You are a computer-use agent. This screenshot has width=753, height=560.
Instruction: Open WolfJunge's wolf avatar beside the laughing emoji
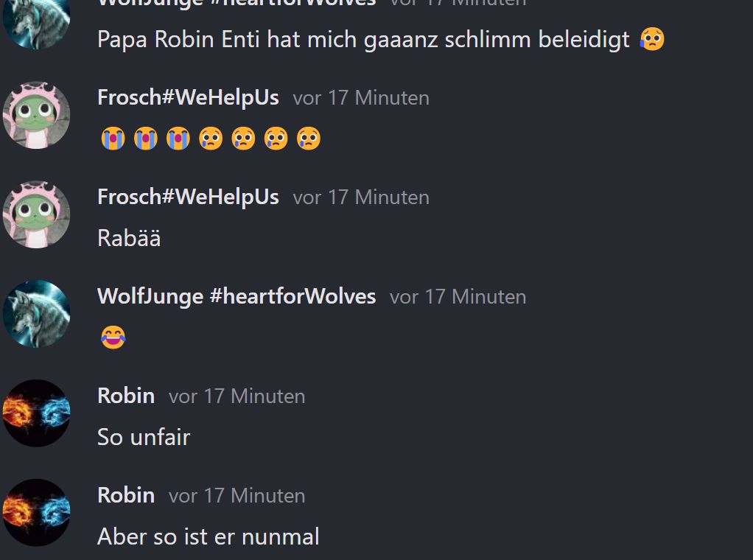pos(37,314)
